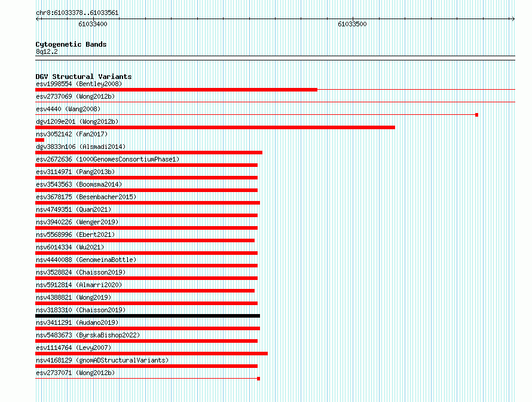
Task: Click the nsv3411291 Audano2019 red bar
Action: coord(148,328)
